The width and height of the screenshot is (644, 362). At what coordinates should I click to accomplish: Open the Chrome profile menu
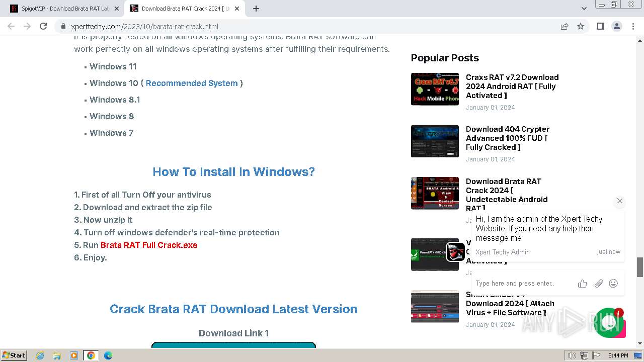(616, 26)
